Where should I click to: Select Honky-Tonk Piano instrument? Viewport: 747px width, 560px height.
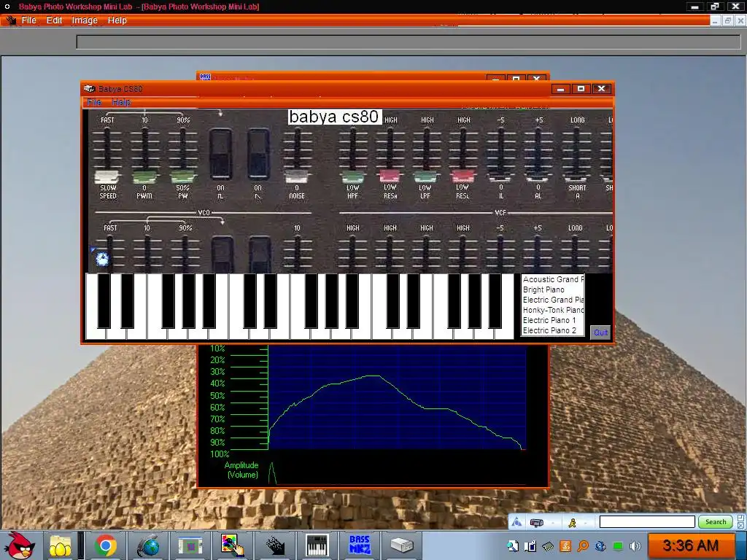[x=553, y=310]
